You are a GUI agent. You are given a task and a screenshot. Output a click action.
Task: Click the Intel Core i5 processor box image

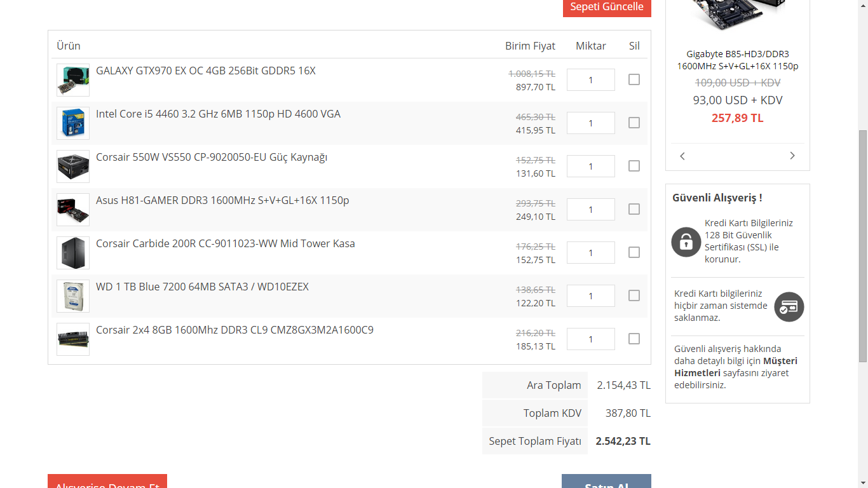click(x=73, y=123)
